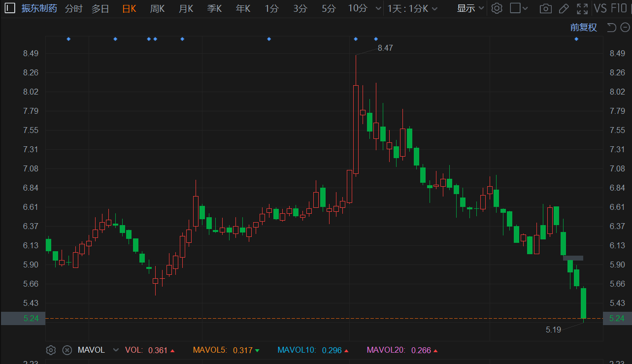Open F10 company information
The width and height of the screenshot is (632, 364).
pyautogui.click(x=619, y=8)
